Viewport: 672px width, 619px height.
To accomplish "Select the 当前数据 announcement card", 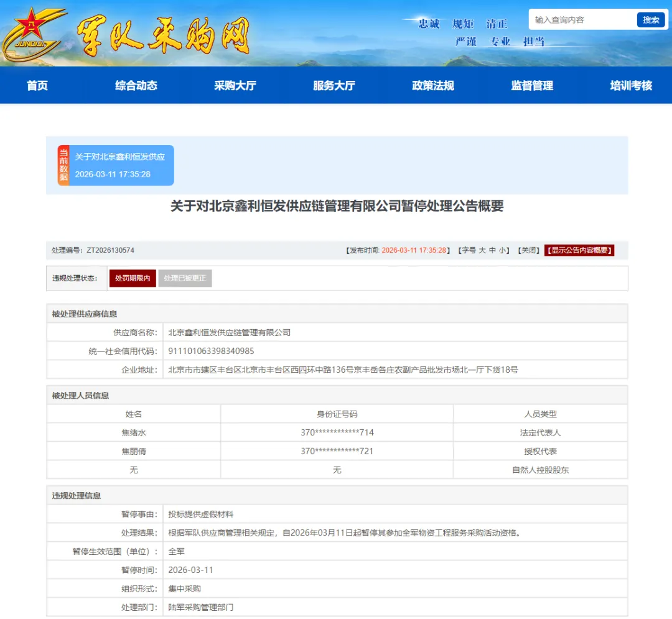I will tap(116, 165).
